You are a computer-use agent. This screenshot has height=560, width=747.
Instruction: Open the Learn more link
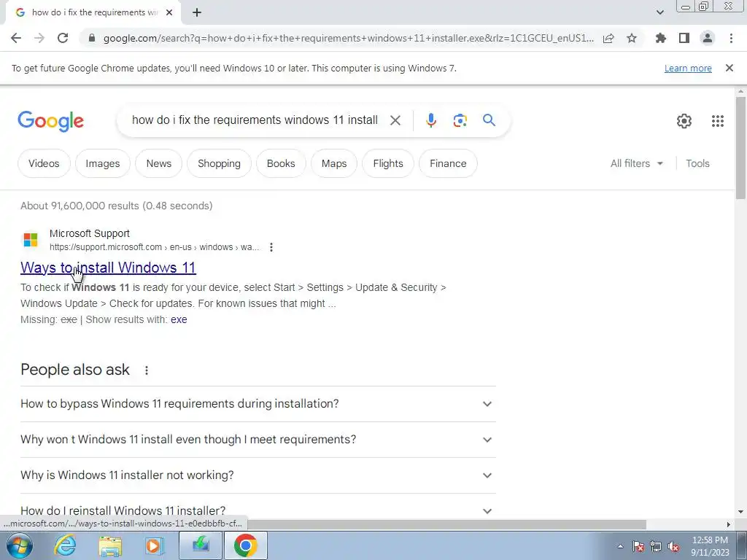pyautogui.click(x=688, y=68)
